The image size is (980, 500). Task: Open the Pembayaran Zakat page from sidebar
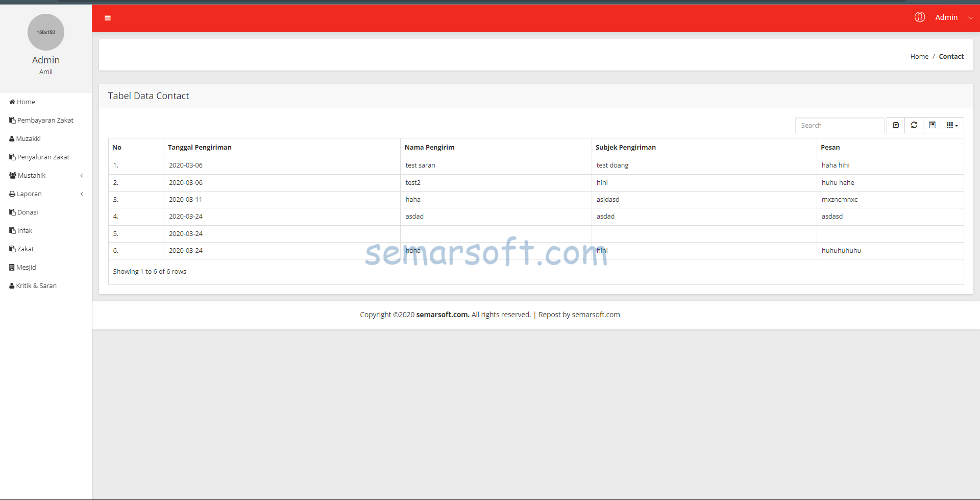click(x=45, y=120)
